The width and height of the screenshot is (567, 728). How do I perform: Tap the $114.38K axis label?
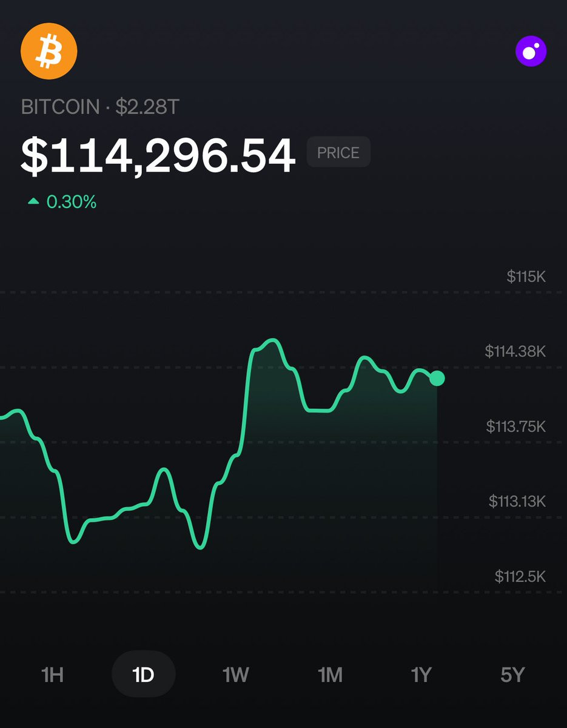[515, 351]
